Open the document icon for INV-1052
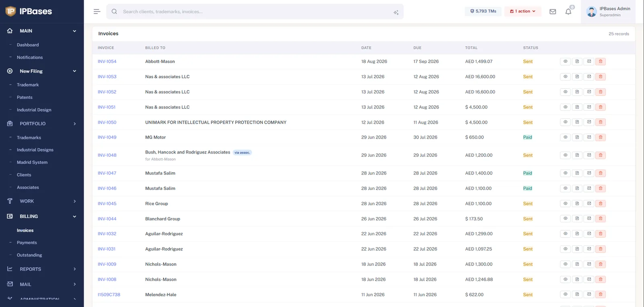 pyautogui.click(x=577, y=92)
